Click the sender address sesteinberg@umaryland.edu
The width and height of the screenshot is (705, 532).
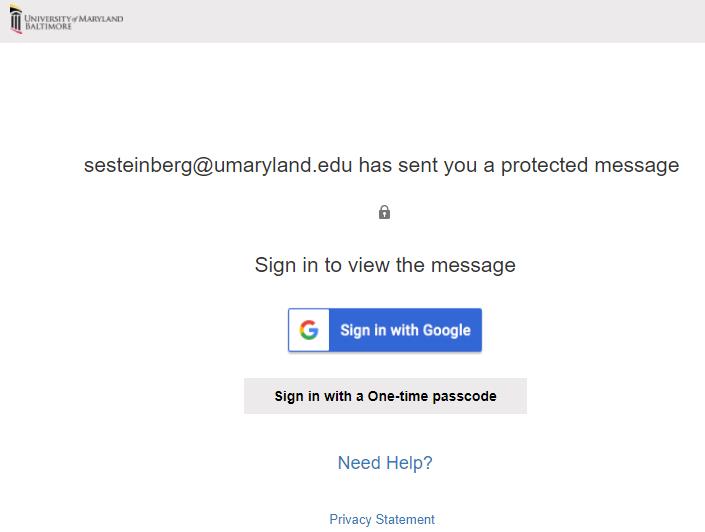pyautogui.click(x=218, y=165)
